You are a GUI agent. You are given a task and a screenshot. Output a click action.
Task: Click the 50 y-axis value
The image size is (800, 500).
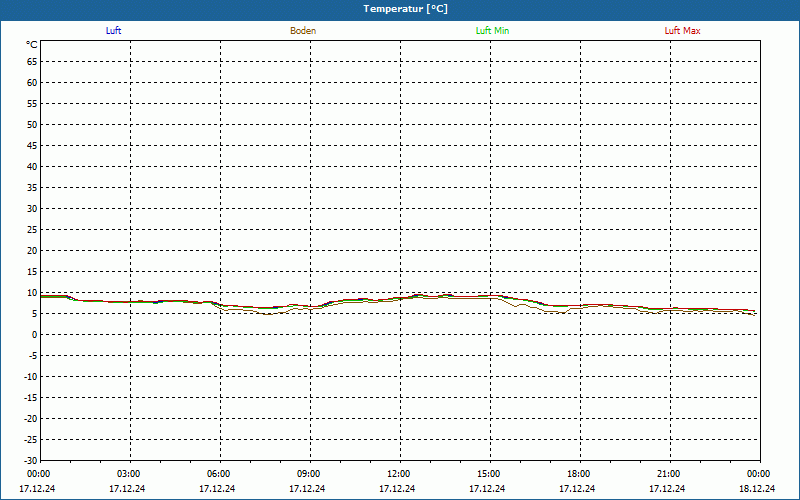pos(32,124)
